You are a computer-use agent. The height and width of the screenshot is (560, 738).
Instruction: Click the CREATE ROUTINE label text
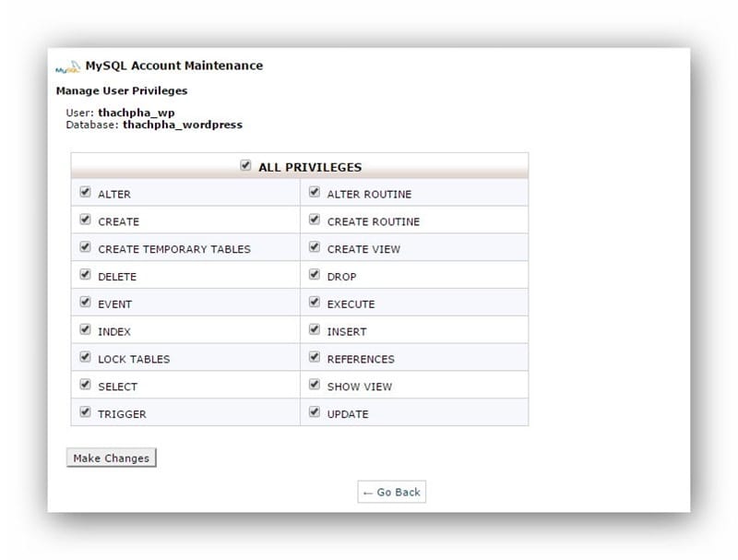tap(374, 221)
